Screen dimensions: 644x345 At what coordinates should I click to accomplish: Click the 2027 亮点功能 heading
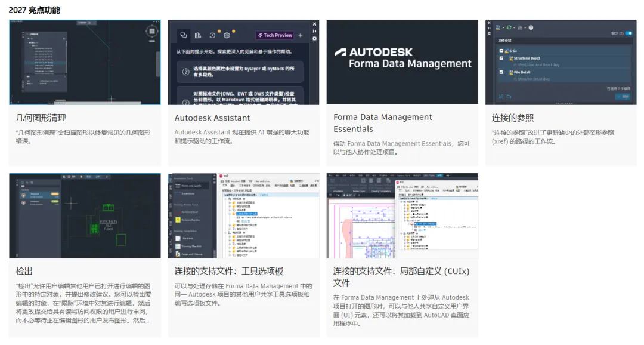[x=34, y=10]
